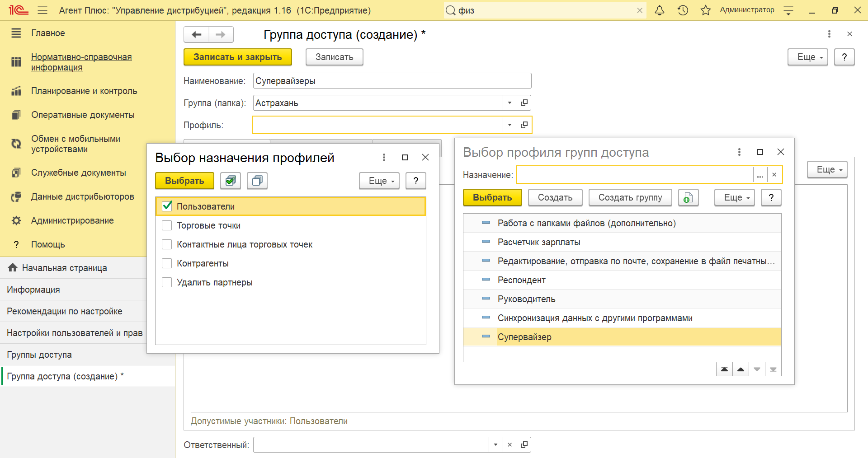868x458 pixels.
Task: Check the Контрагенты checkbox
Action: click(x=167, y=263)
